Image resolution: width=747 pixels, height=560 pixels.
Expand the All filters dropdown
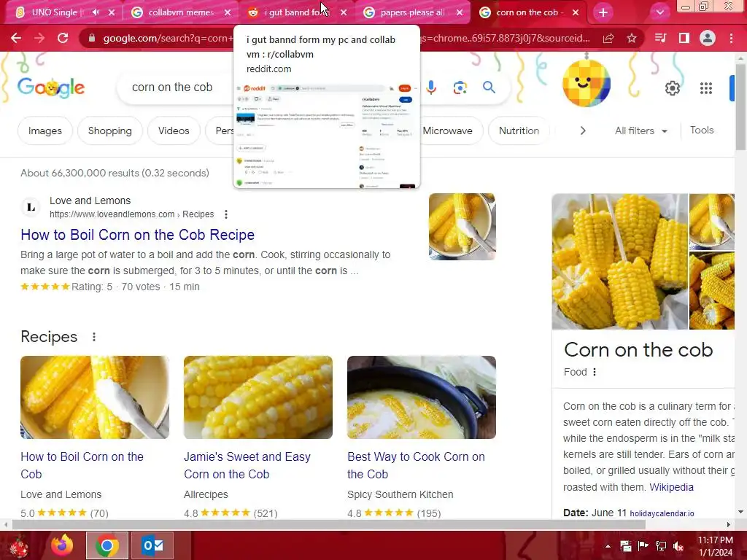click(640, 131)
